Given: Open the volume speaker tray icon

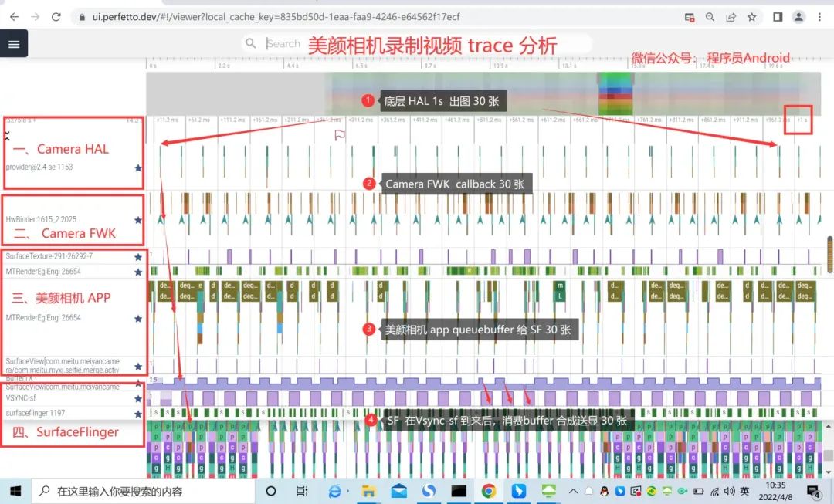Looking at the screenshot, I should click(729, 491).
